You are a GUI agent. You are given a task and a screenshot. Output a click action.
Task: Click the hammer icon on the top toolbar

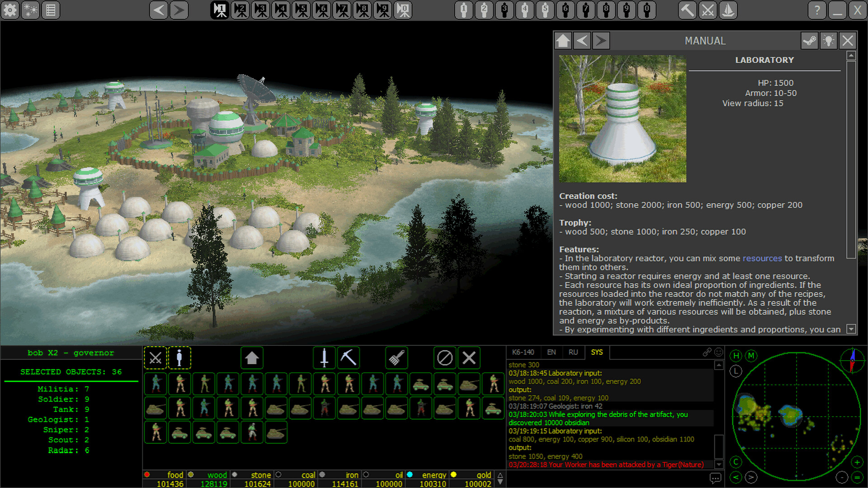(687, 10)
